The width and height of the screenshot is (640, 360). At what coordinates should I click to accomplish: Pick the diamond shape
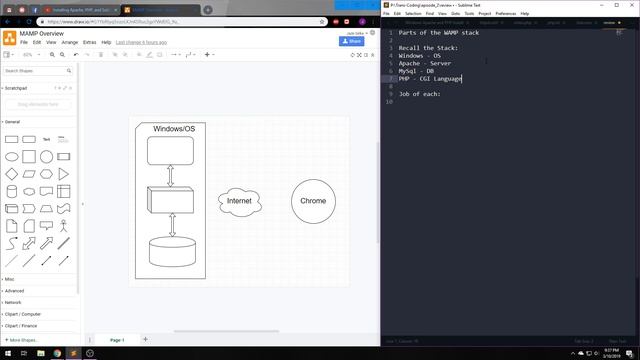(x=11, y=174)
